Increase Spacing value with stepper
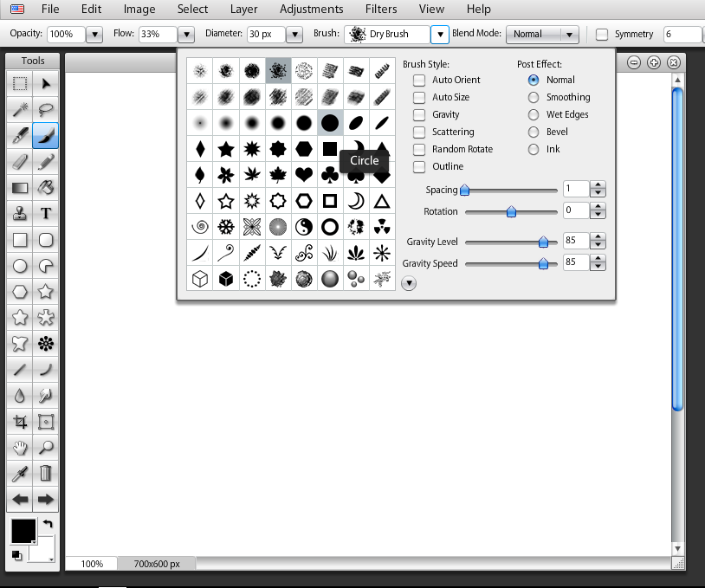This screenshot has height=588, width=705. click(598, 184)
